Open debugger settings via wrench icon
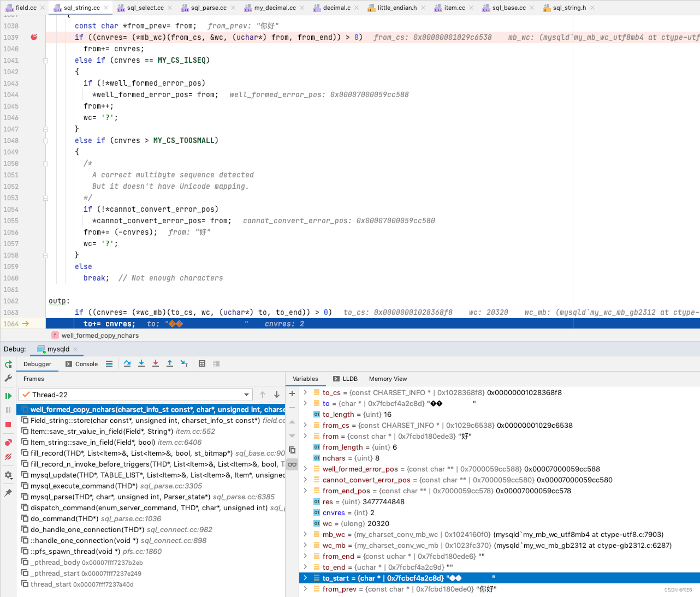The image size is (700, 597). click(8, 378)
